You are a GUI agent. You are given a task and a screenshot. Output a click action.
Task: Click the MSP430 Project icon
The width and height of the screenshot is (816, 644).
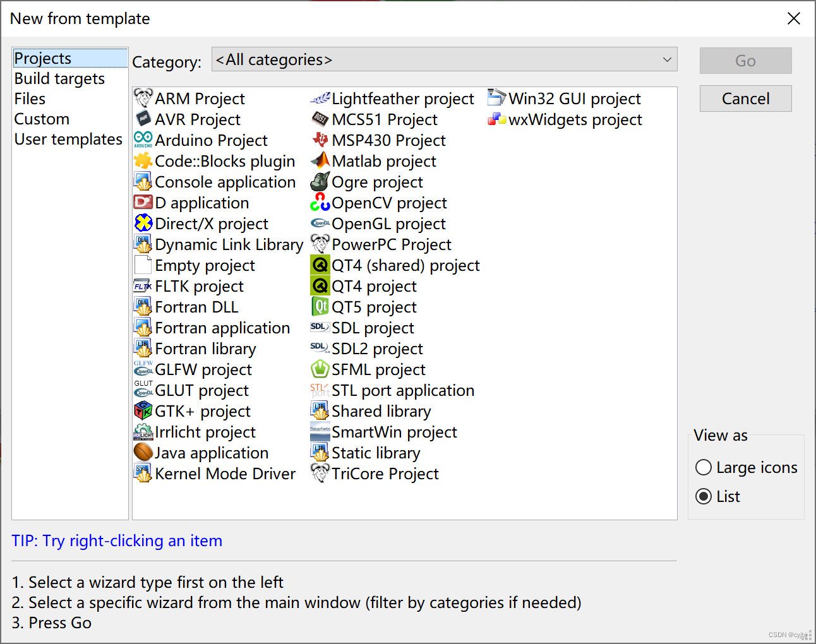click(x=320, y=140)
